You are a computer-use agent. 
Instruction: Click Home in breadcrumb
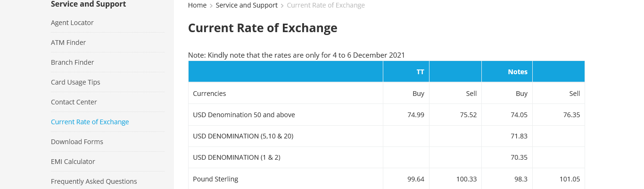coord(197,5)
